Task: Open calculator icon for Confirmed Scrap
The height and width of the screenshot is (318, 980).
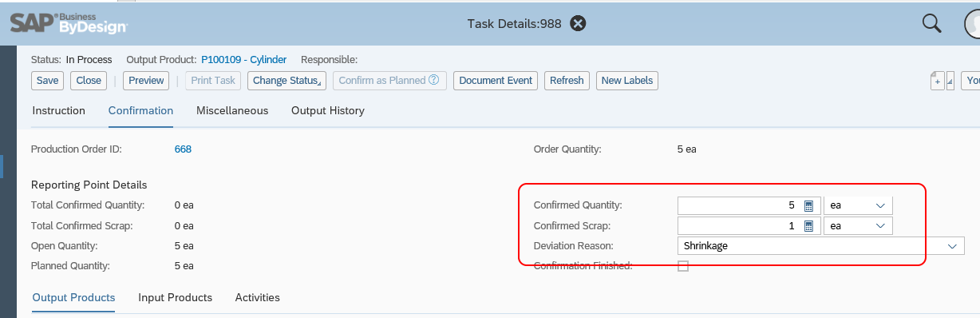Action: tap(808, 226)
